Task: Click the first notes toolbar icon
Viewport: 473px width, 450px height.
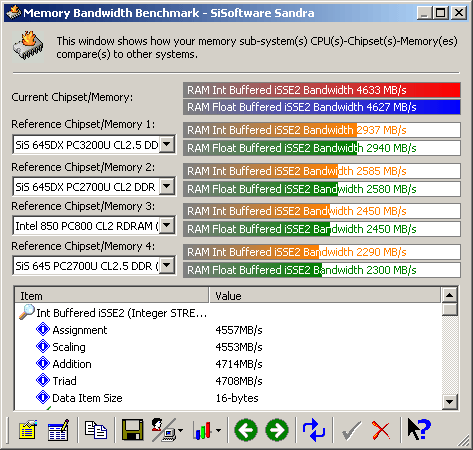Action: (28, 429)
